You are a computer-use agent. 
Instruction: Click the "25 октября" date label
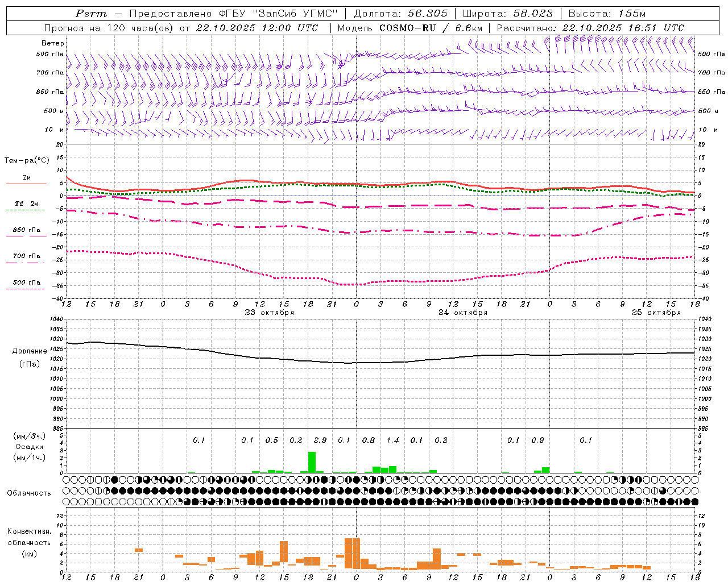(x=656, y=313)
